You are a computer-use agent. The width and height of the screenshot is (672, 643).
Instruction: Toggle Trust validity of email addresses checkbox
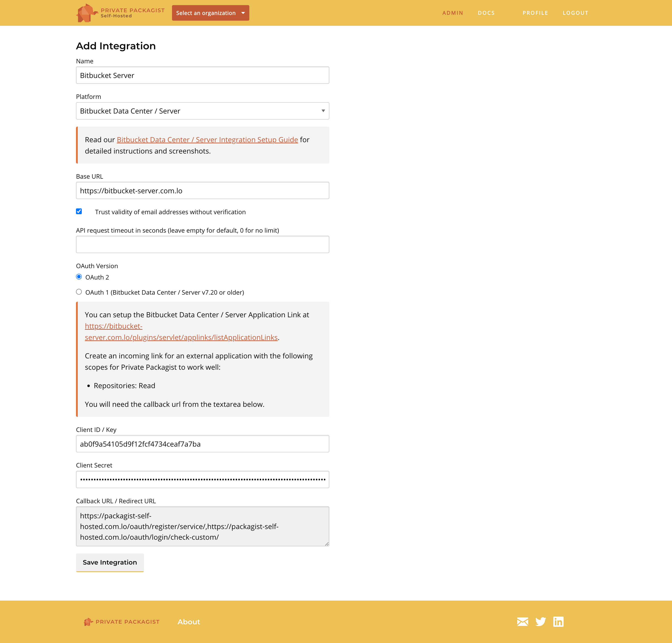(79, 212)
